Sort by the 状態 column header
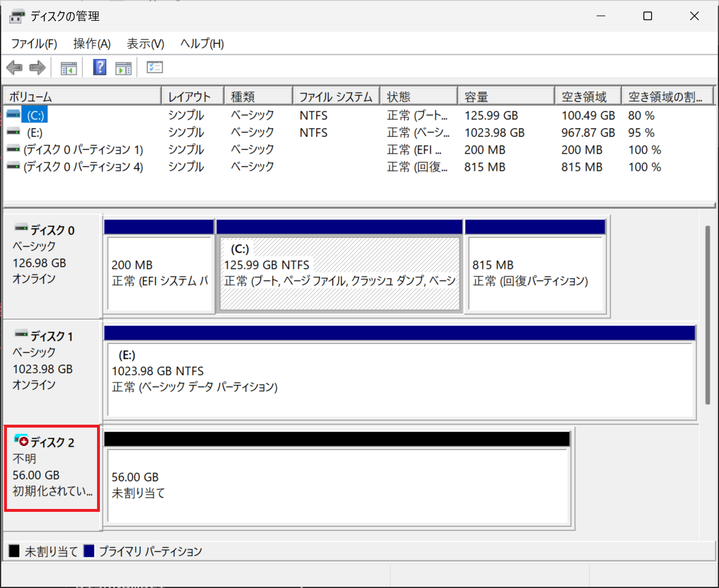The width and height of the screenshot is (719, 588). [x=419, y=96]
